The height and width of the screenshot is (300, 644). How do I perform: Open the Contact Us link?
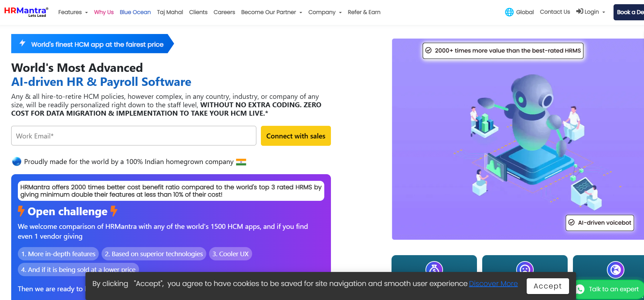pos(555,12)
